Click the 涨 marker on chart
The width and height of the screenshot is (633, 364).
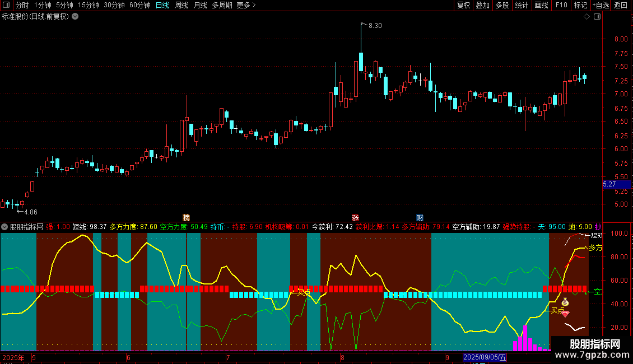click(355, 217)
